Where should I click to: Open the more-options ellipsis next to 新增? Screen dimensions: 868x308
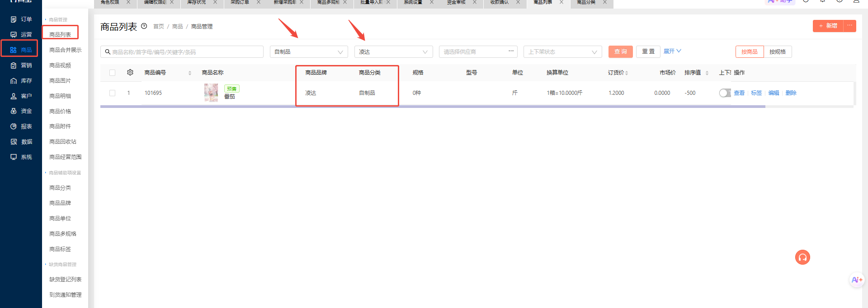coord(850,26)
